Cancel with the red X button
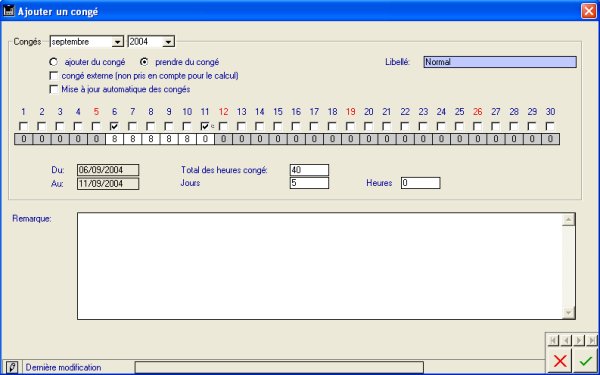Viewport: 600px width, 375px height. click(x=560, y=360)
